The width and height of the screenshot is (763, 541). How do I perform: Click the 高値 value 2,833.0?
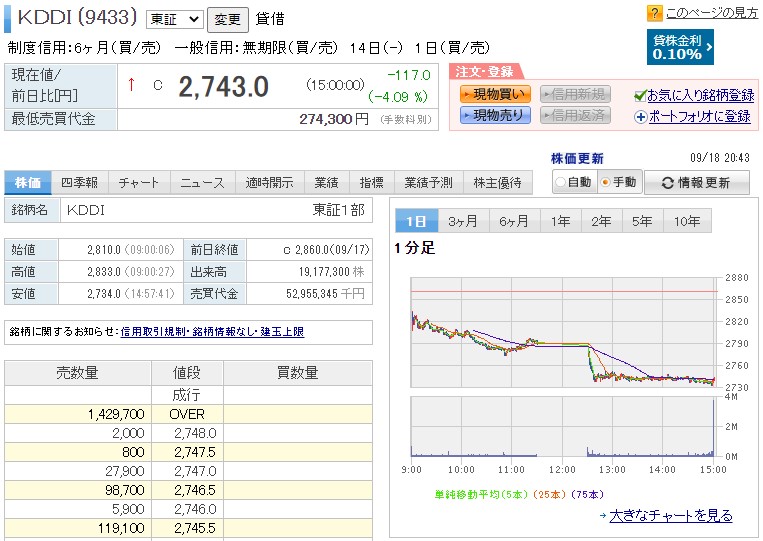[104, 272]
